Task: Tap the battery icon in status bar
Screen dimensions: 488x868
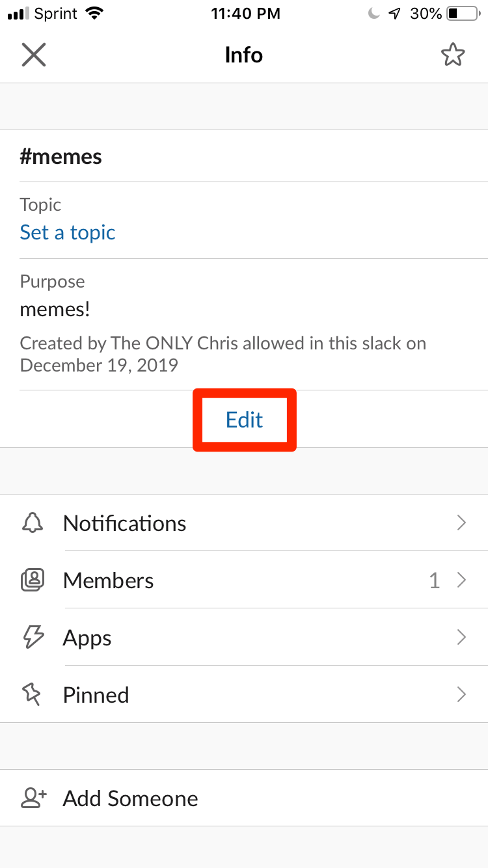Action: [x=463, y=14]
